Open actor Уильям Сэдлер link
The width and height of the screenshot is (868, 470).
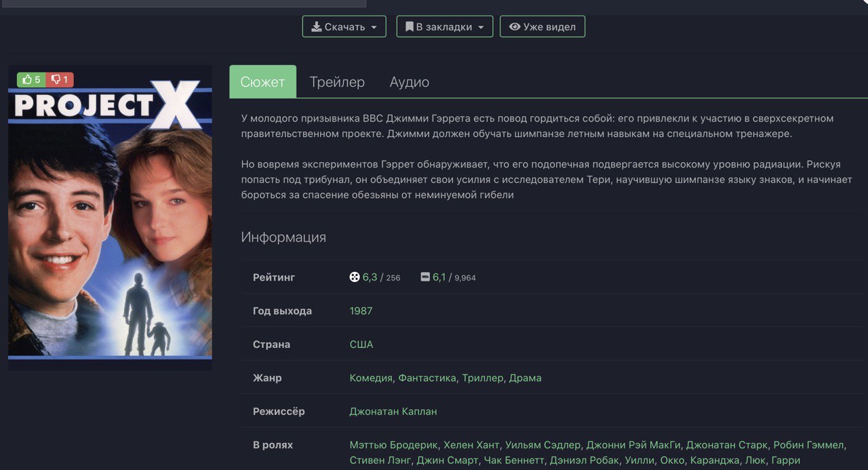[x=542, y=445]
